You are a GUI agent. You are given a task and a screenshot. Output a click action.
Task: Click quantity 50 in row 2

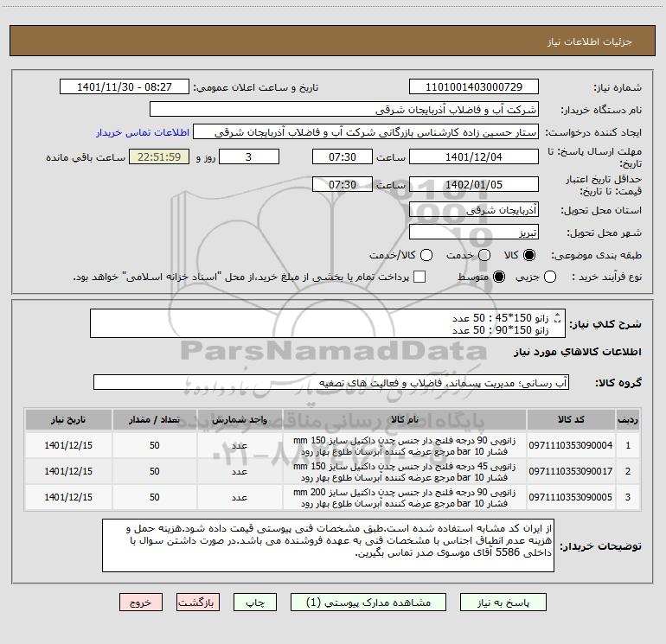click(154, 471)
